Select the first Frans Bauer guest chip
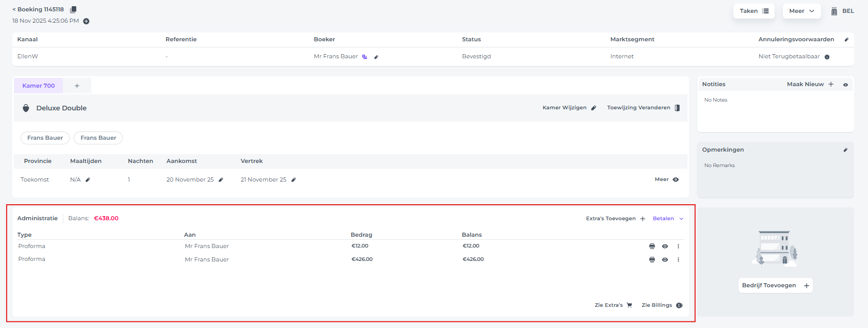 (x=45, y=138)
